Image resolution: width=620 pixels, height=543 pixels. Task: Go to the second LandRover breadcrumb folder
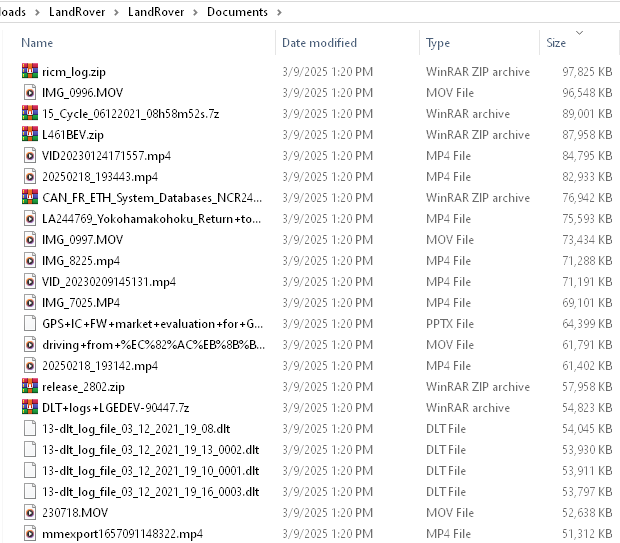pos(156,12)
